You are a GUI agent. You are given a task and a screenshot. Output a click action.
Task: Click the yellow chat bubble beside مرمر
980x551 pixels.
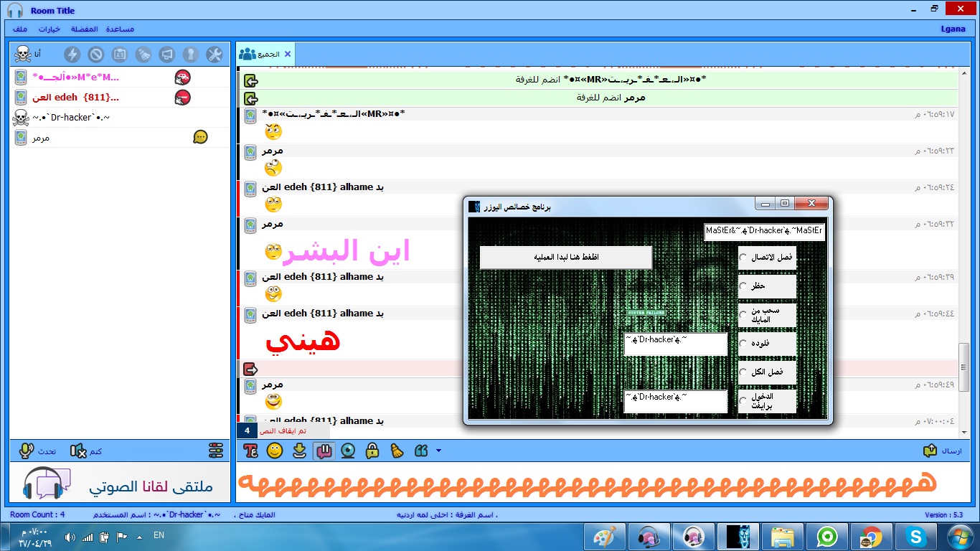click(201, 137)
